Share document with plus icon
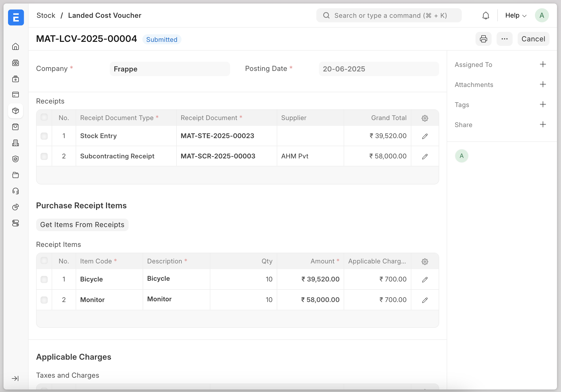The image size is (561, 392). [x=543, y=125]
